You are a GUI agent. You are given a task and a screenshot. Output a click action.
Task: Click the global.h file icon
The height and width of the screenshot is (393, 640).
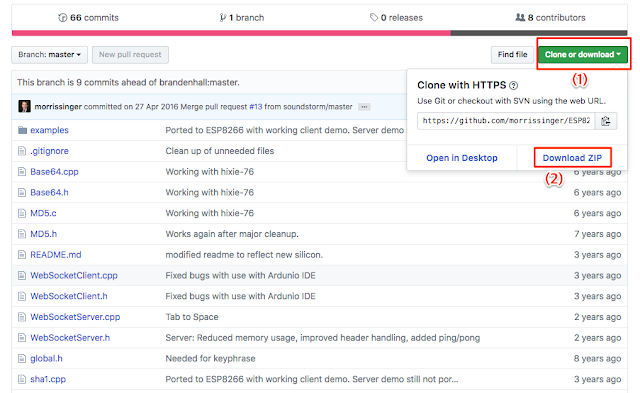(x=22, y=359)
